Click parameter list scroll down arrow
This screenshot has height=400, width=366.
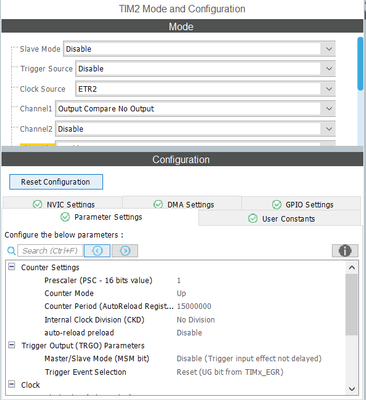[x=352, y=389]
